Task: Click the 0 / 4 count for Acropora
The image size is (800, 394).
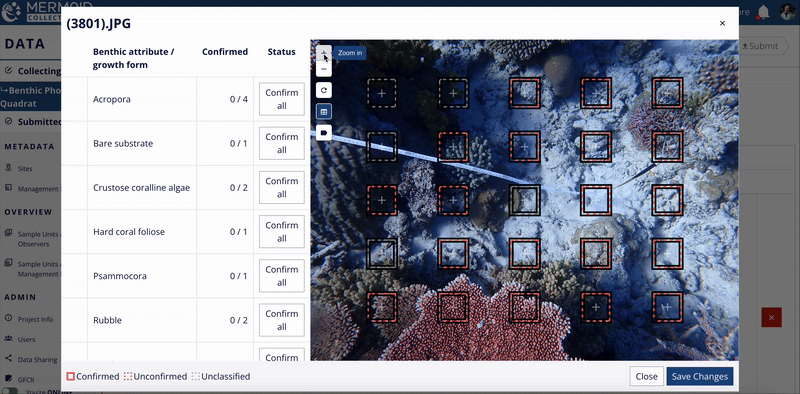Action: point(239,99)
